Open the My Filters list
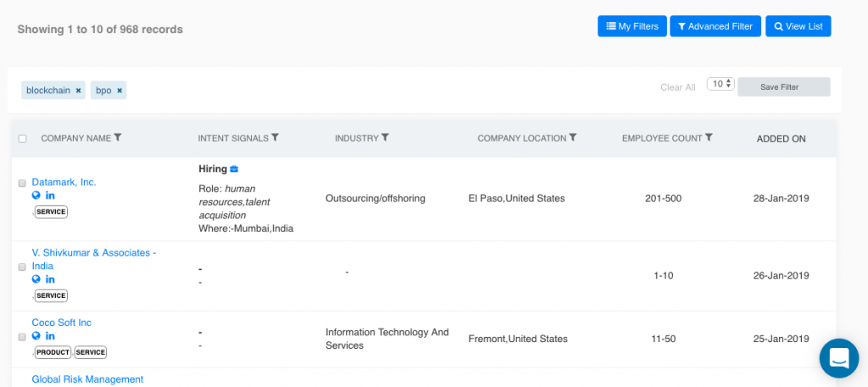The height and width of the screenshot is (387, 868). [x=632, y=26]
